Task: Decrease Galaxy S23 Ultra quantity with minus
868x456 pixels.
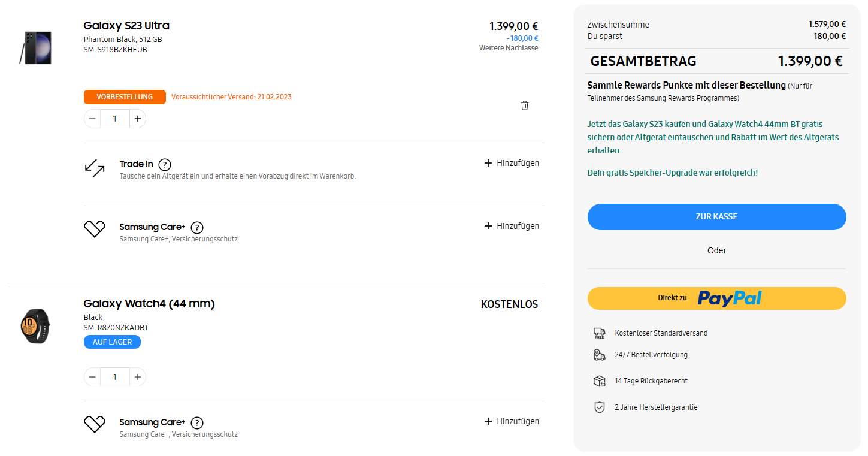Action: click(x=92, y=119)
